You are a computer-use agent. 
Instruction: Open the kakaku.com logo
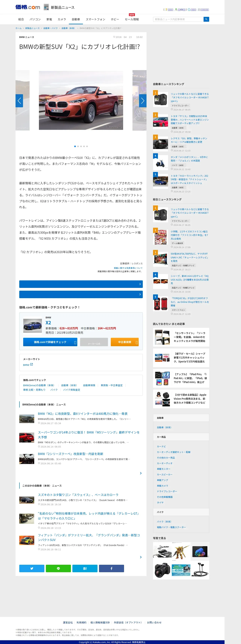(x=28, y=7)
